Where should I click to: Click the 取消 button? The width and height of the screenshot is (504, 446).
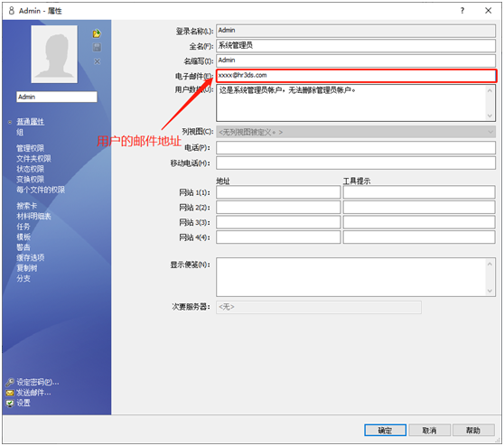point(429,431)
